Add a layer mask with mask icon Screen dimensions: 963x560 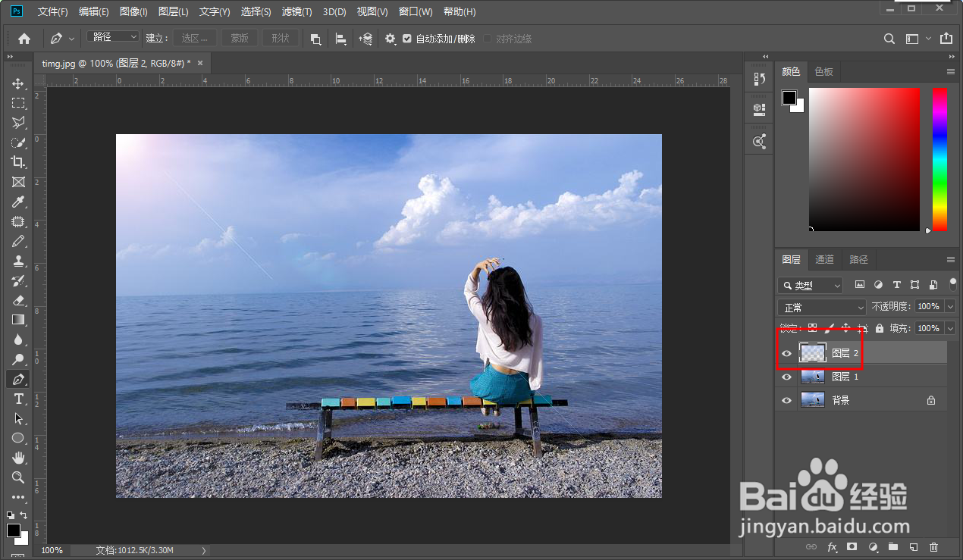tap(852, 546)
